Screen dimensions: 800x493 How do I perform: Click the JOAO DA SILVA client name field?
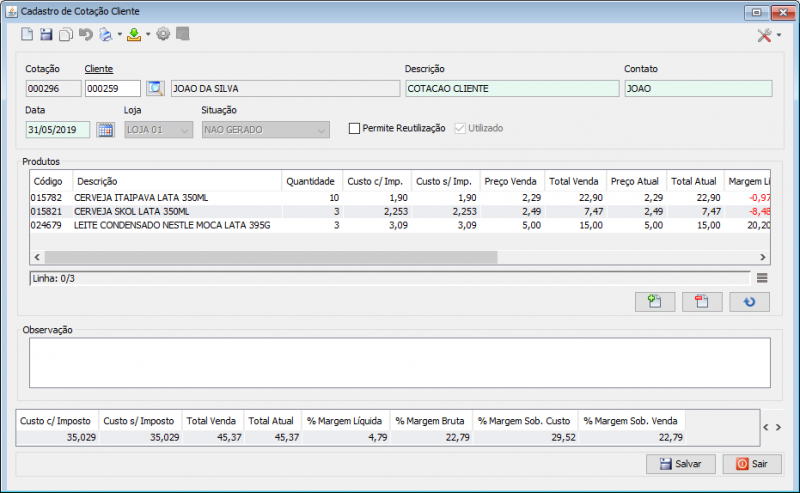click(285, 88)
